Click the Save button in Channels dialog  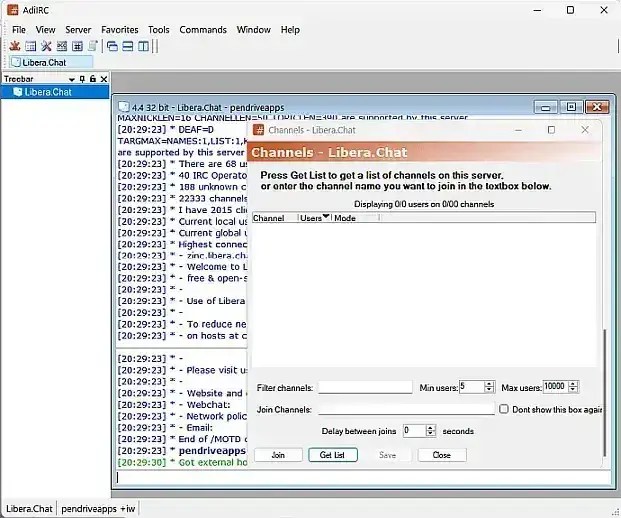(387, 455)
